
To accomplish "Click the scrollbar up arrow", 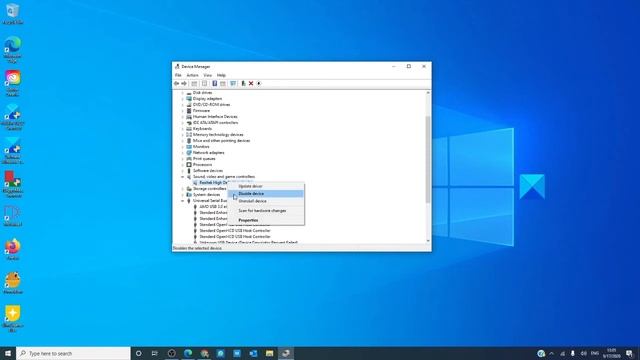I will pyautogui.click(x=428, y=93).
